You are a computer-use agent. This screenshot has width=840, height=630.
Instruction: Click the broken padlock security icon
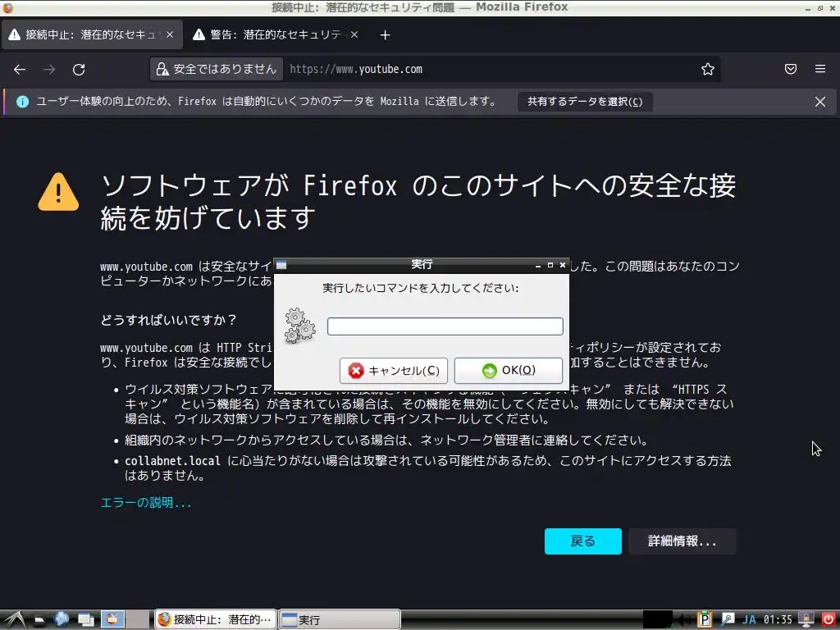click(162, 69)
